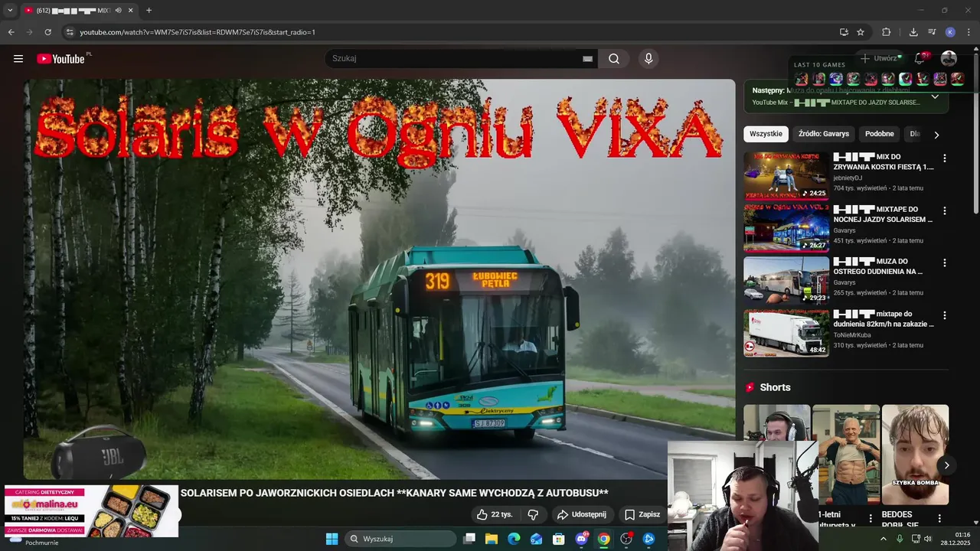Open options for BEDOES short

(939, 519)
